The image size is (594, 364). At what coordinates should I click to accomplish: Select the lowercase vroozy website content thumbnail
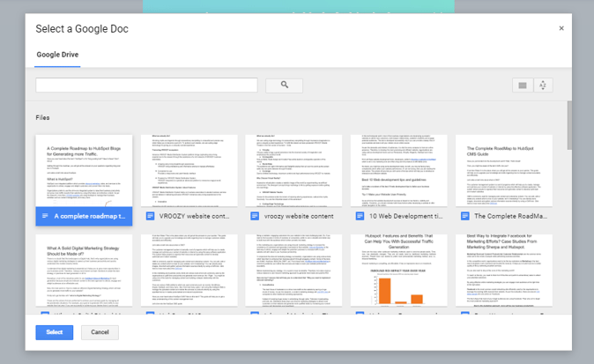293,170
